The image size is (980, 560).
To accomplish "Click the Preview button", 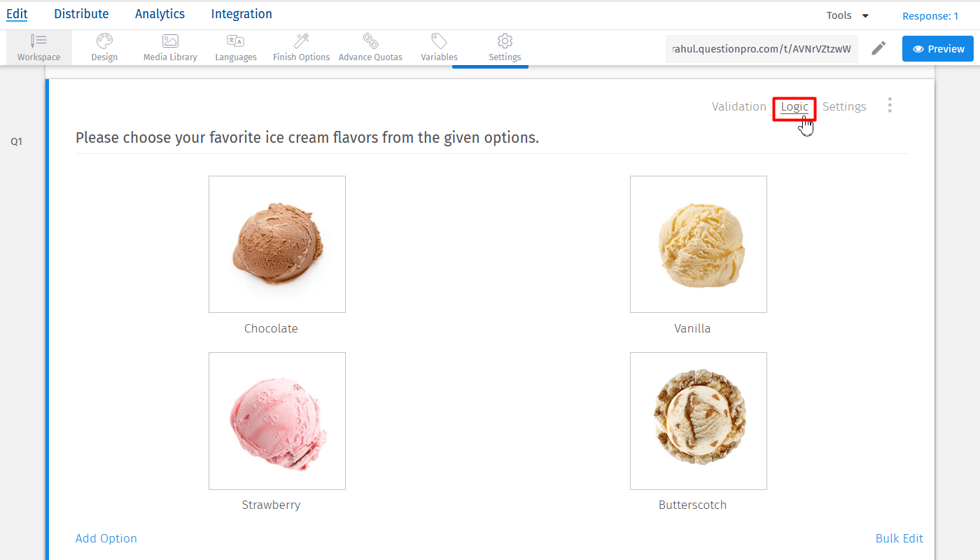I will click(937, 49).
